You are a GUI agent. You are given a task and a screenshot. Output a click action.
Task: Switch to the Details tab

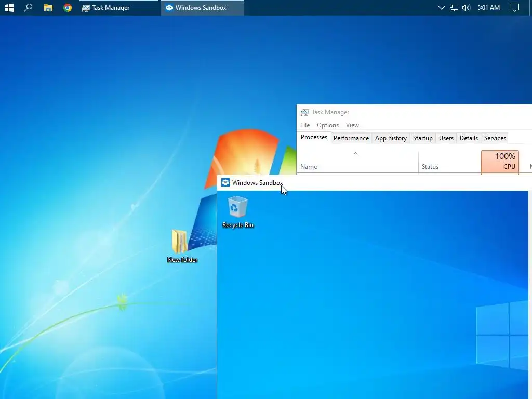point(469,138)
